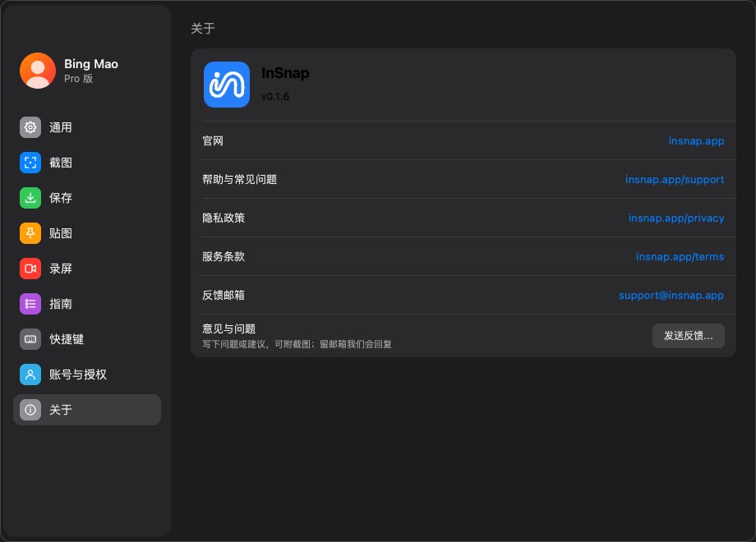Click the 发送反馈... button

[688, 336]
